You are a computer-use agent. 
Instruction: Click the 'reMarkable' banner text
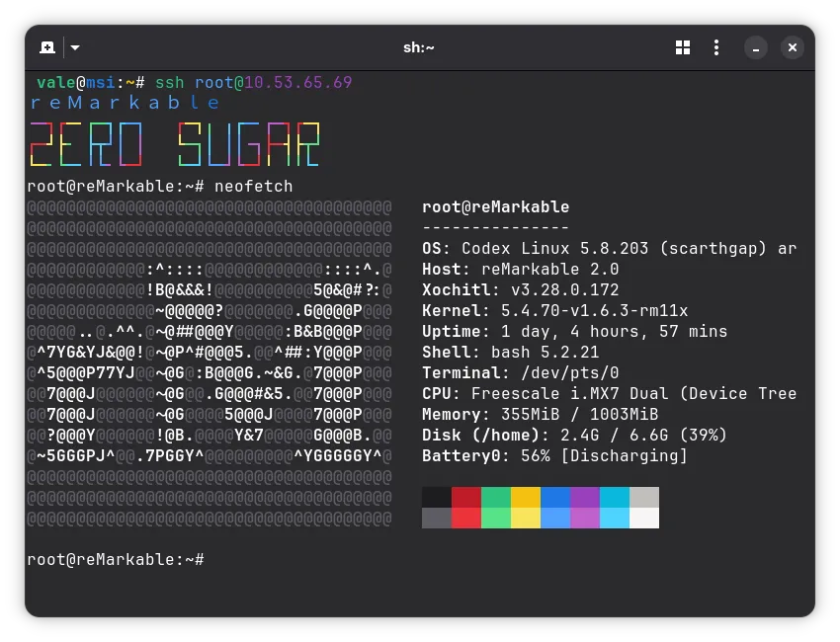tap(125, 103)
